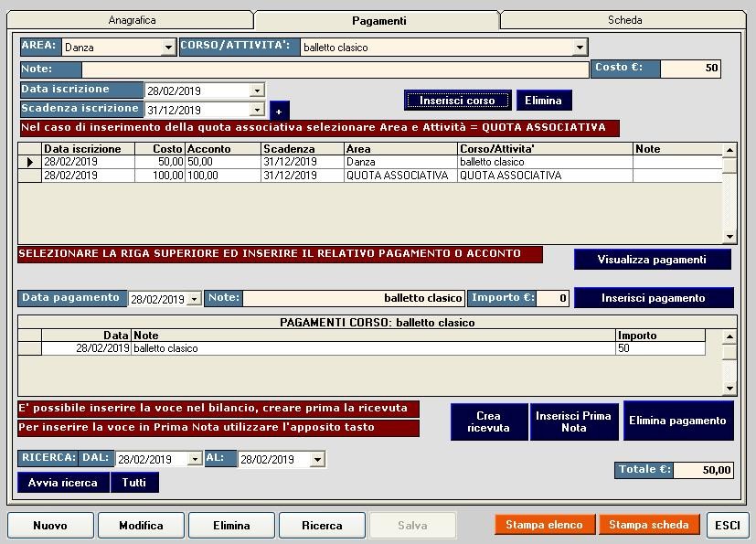Click Avvia ricerca button
Viewport: 756px width, 544px height.
point(63,482)
